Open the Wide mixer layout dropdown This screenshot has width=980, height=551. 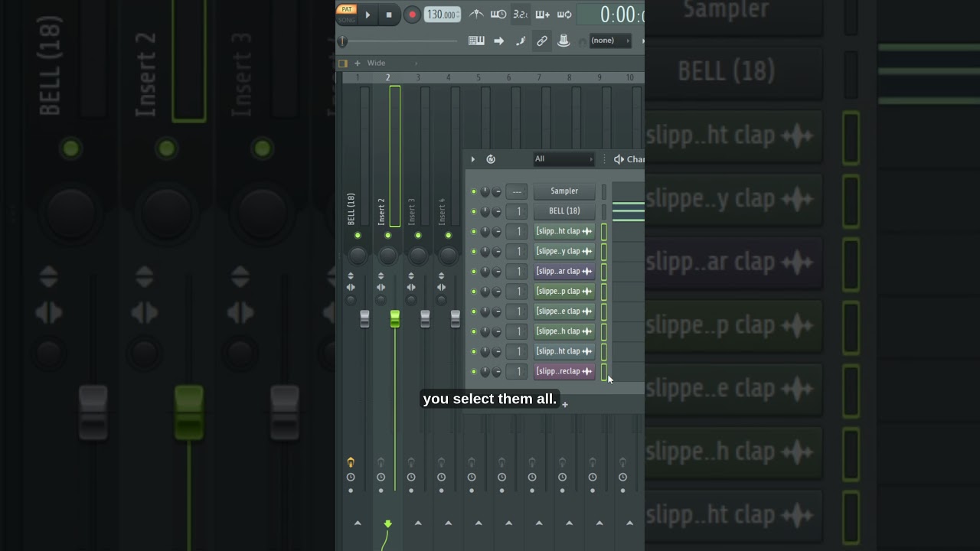(x=392, y=64)
